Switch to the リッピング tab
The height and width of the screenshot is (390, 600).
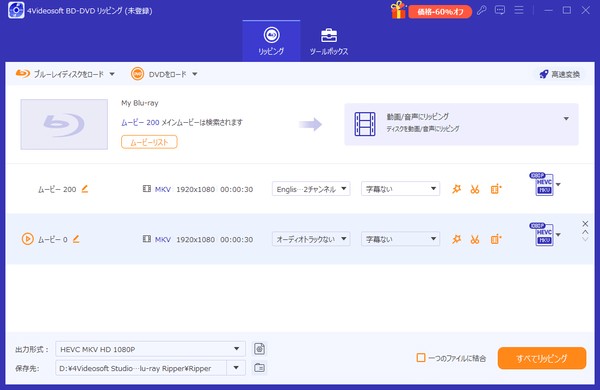pos(271,41)
